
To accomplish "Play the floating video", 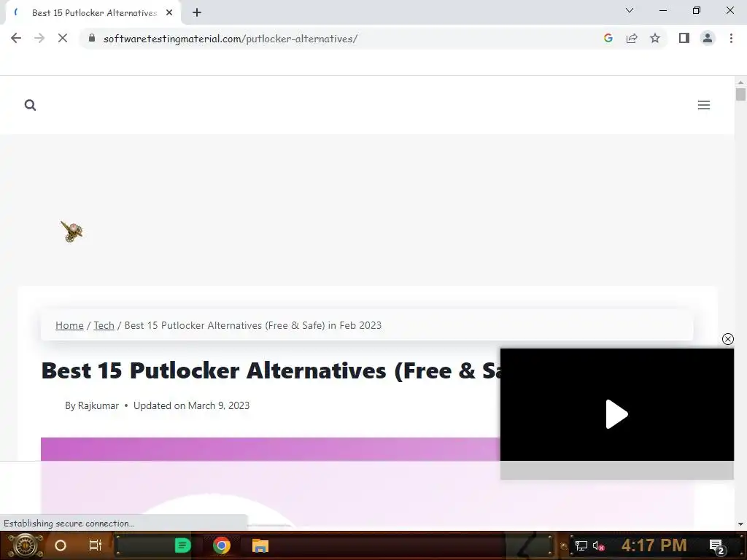I will (616, 414).
